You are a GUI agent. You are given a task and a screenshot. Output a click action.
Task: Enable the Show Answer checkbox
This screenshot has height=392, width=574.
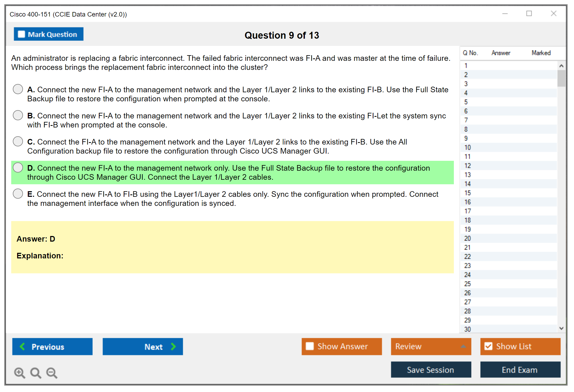click(310, 346)
